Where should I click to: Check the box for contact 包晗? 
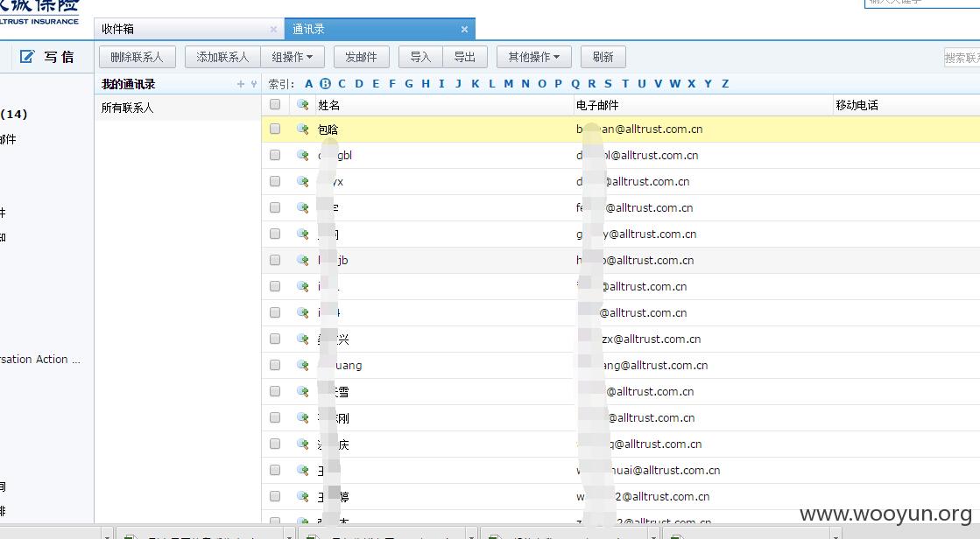[275, 129]
